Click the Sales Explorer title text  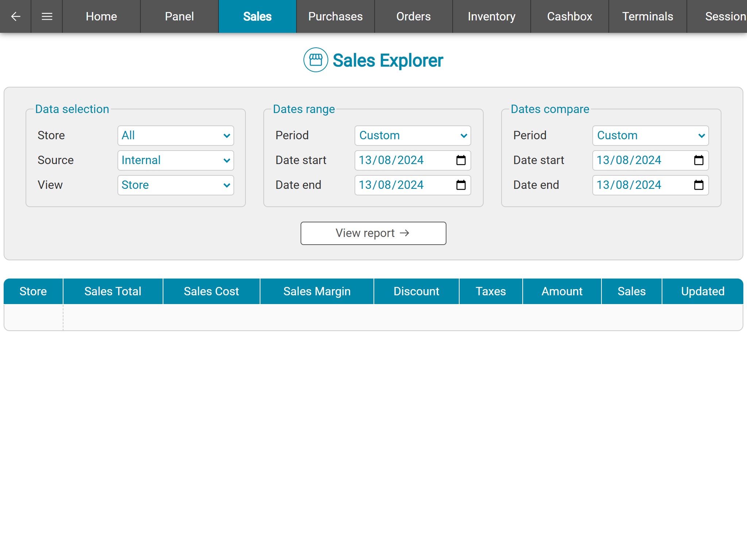(388, 61)
